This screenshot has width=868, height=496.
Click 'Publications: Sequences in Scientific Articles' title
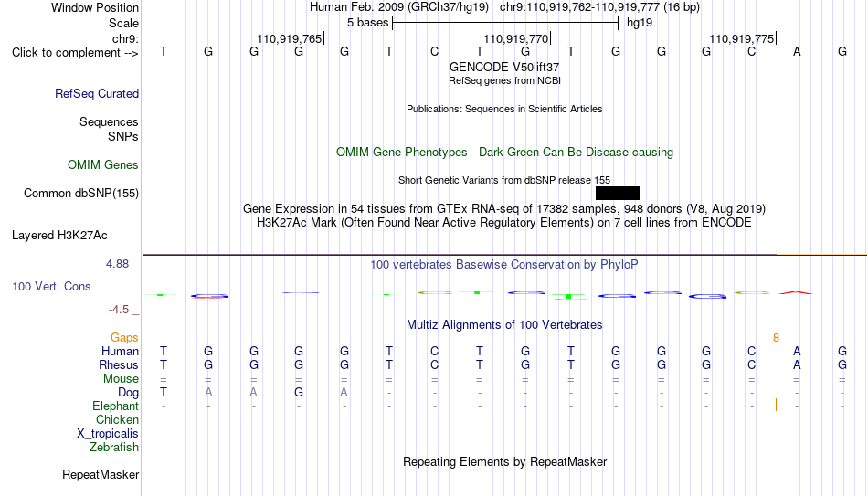tap(504, 109)
